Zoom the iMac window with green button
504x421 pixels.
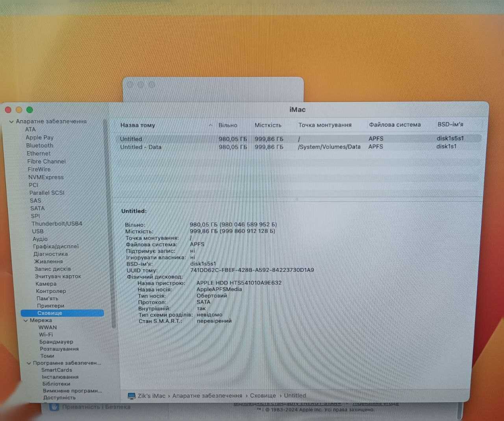coord(30,110)
